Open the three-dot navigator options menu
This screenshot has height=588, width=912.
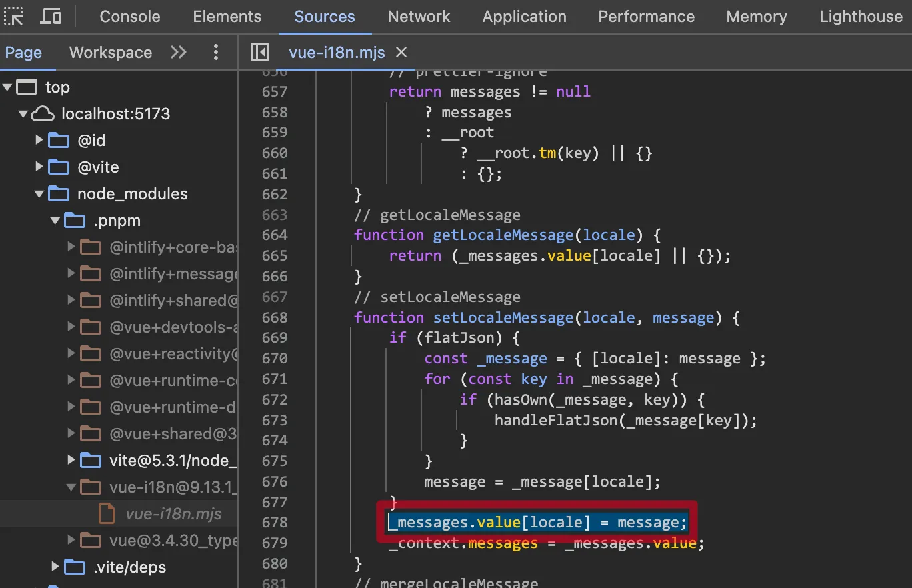(215, 52)
